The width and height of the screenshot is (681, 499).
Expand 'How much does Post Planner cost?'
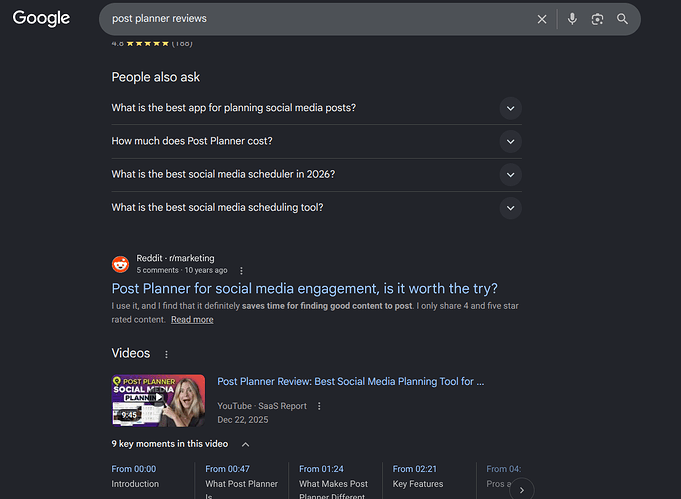pyautogui.click(x=317, y=141)
